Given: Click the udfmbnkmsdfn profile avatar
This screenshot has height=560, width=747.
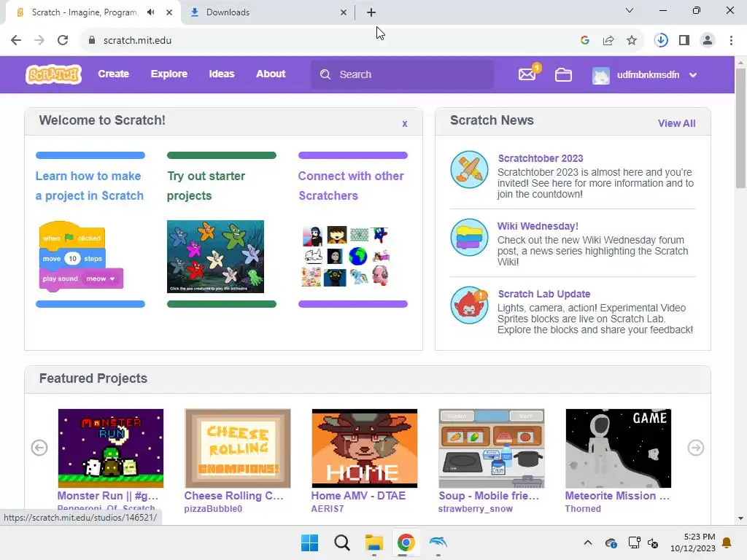Looking at the screenshot, I should (601, 75).
